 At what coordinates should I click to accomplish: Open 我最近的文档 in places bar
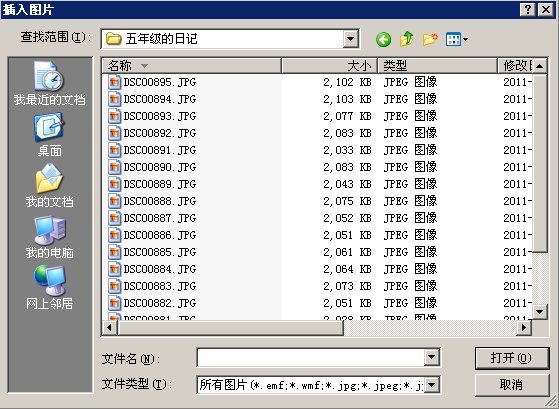tap(50, 83)
